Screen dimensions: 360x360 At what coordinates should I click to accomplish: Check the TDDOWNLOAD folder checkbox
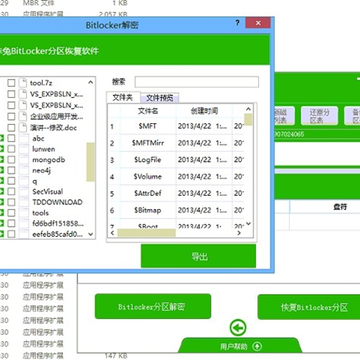(x=11, y=202)
